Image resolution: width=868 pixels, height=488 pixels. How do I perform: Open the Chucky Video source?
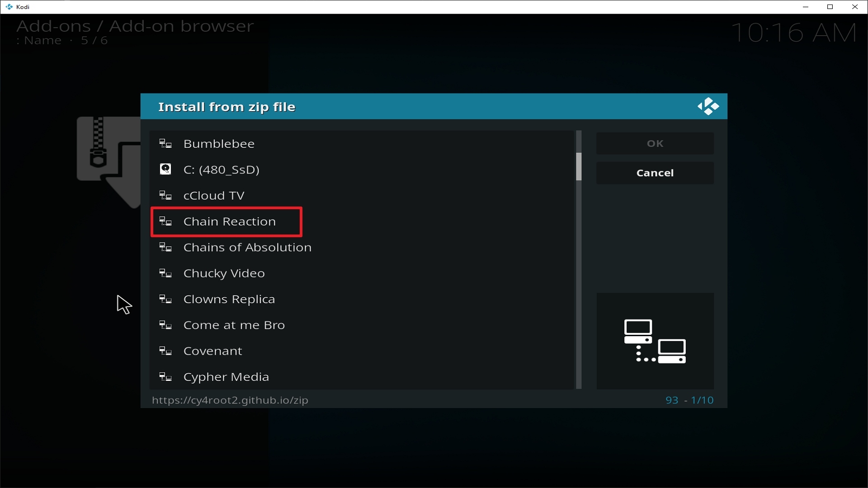point(362,273)
